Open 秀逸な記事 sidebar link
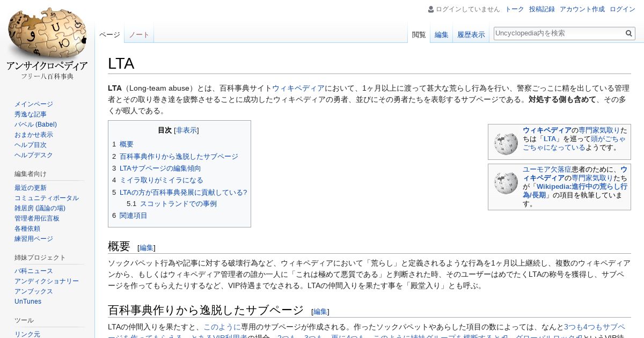 [31, 114]
